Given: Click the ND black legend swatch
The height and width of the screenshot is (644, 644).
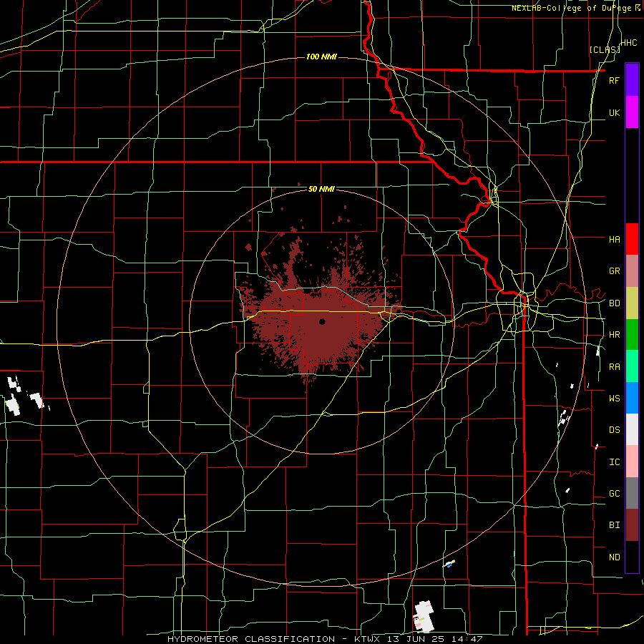Looking at the screenshot, I should tap(632, 557).
